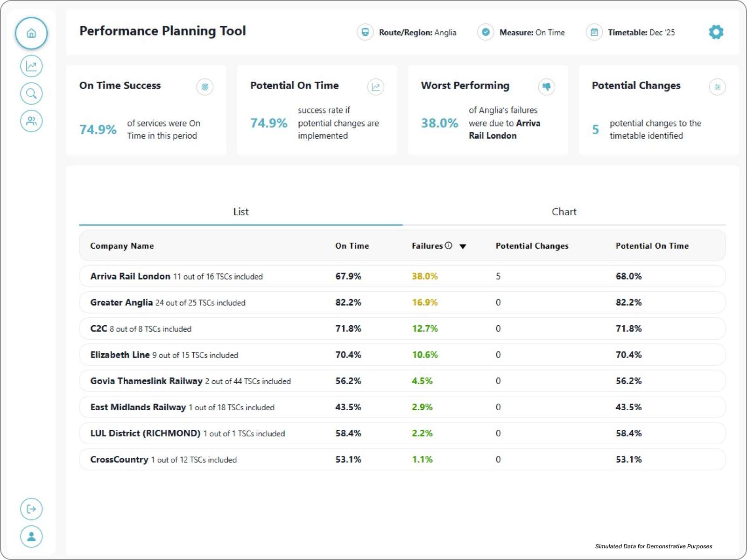Click the 12.7% failures value
747x560 pixels.
tap(424, 329)
